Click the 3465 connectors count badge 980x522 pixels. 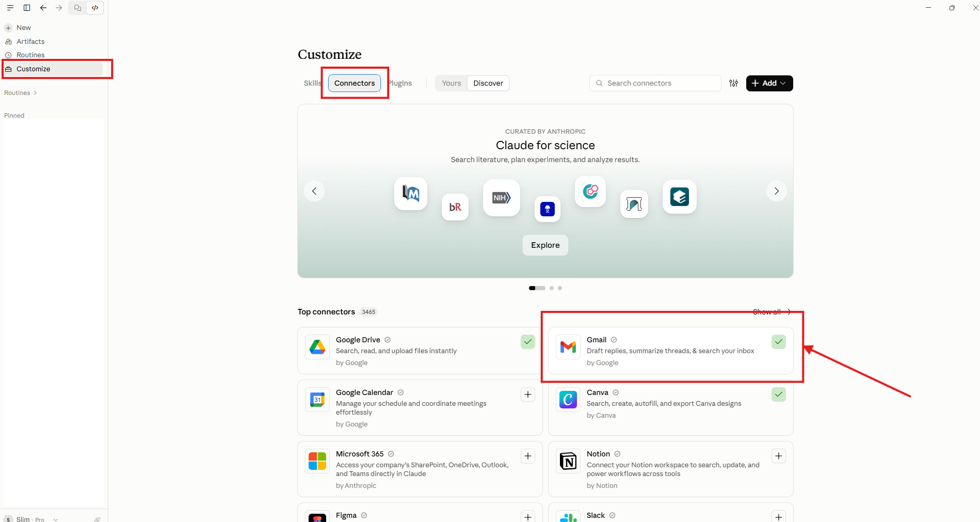click(x=368, y=312)
